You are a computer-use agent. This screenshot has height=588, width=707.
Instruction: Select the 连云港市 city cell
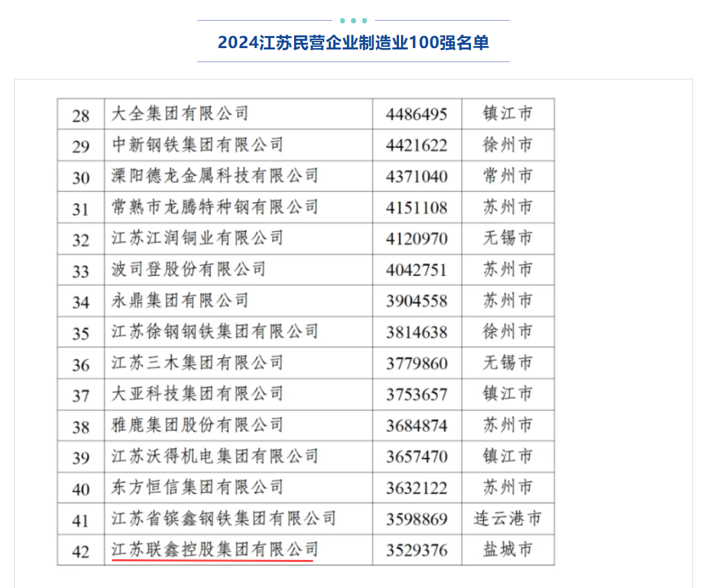[508, 519]
